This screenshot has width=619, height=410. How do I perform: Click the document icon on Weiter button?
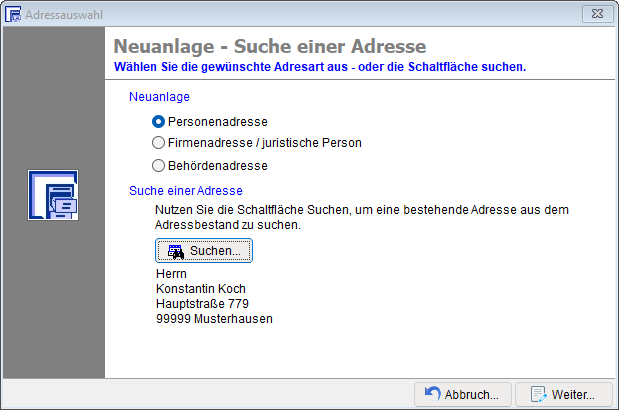click(538, 393)
